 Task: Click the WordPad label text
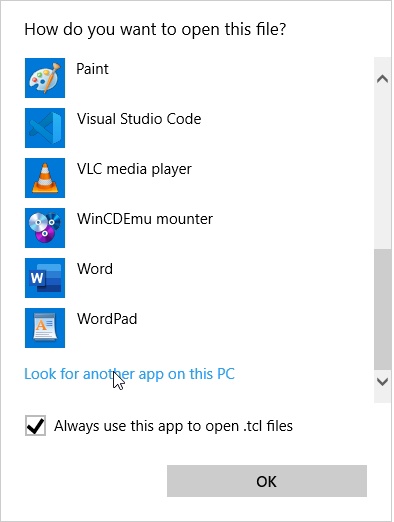tap(107, 319)
